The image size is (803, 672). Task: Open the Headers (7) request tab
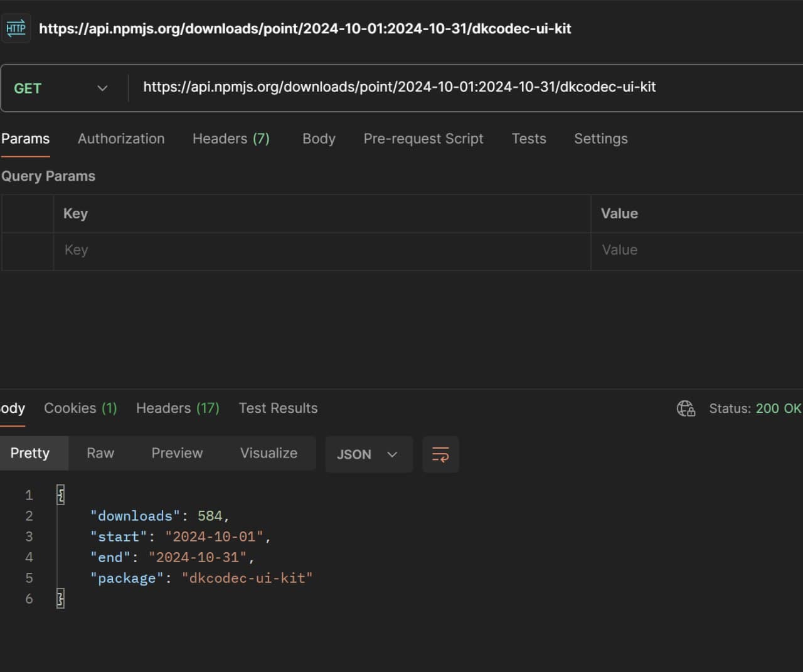[231, 139]
